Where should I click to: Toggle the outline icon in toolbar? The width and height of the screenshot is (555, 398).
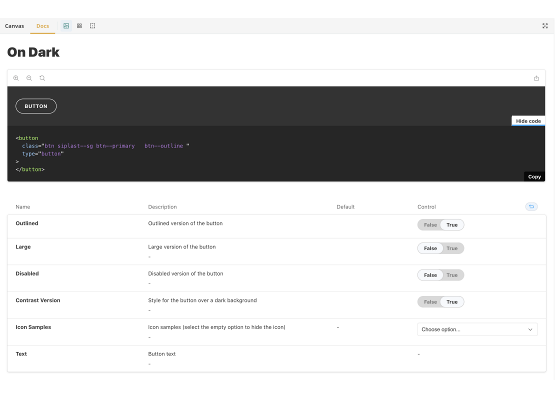pos(92,26)
